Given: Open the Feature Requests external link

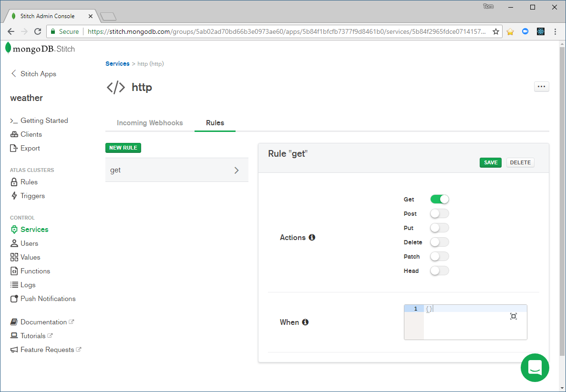Looking at the screenshot, I should pos(47,350).
